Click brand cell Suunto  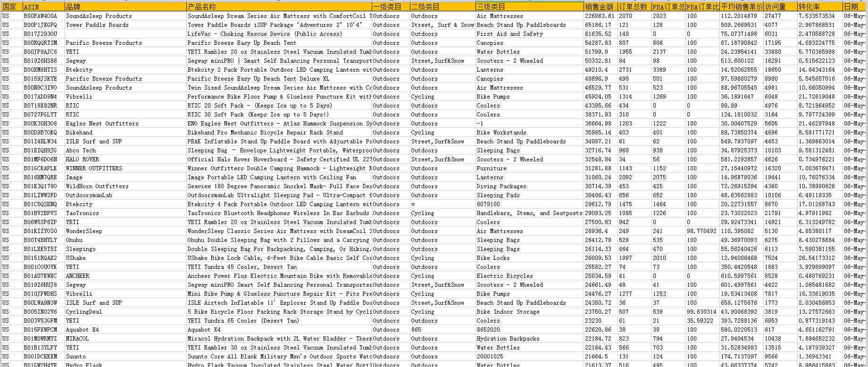click(125, 357)
